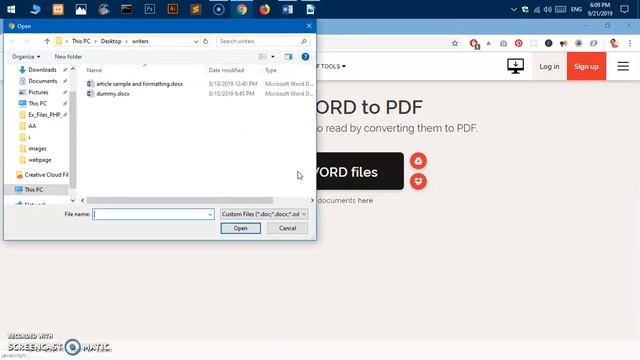Select Word files button on page
640x360 pixels.
(x=360, y=171)
